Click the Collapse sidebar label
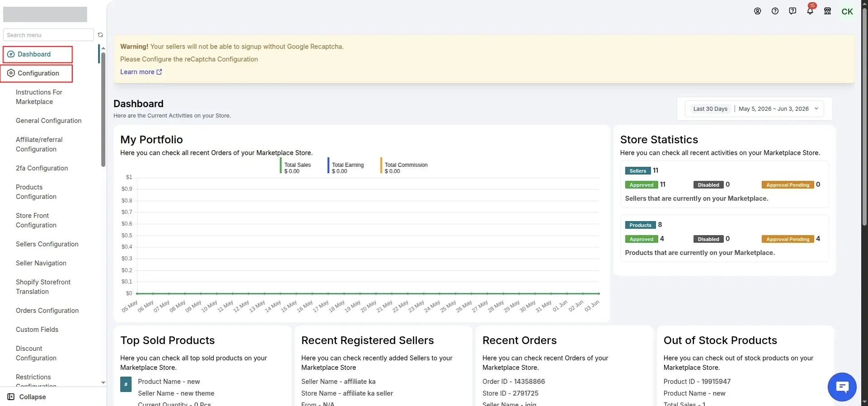Screen dimensions: 868x406 (33, 397)
